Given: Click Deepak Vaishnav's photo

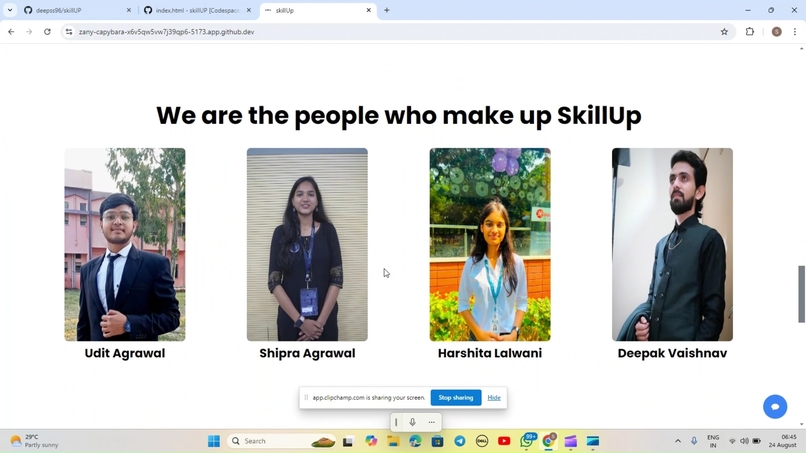Looking at the screenshot, I should click(x=672, y=244).
